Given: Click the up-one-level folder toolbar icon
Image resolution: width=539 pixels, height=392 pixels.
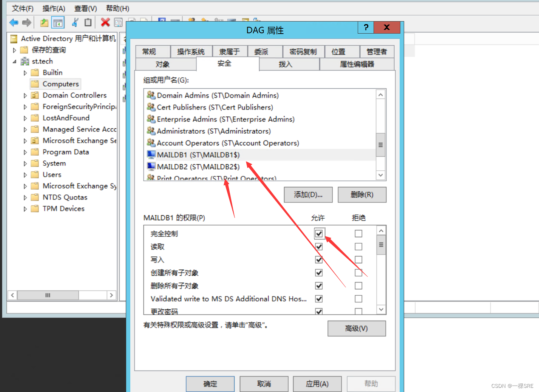Looking at the screenshot, I should 44,23.
